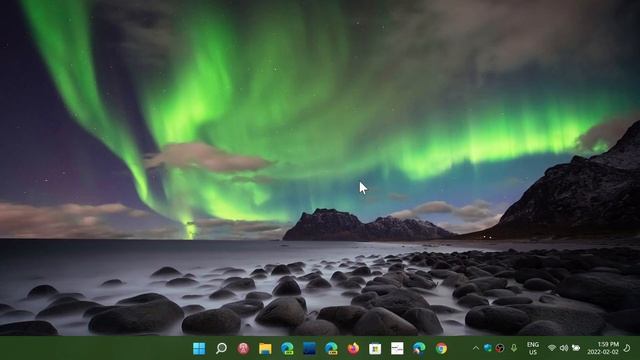
Task: Open Wi-Fi network status icon
Action: pos(552,348)
